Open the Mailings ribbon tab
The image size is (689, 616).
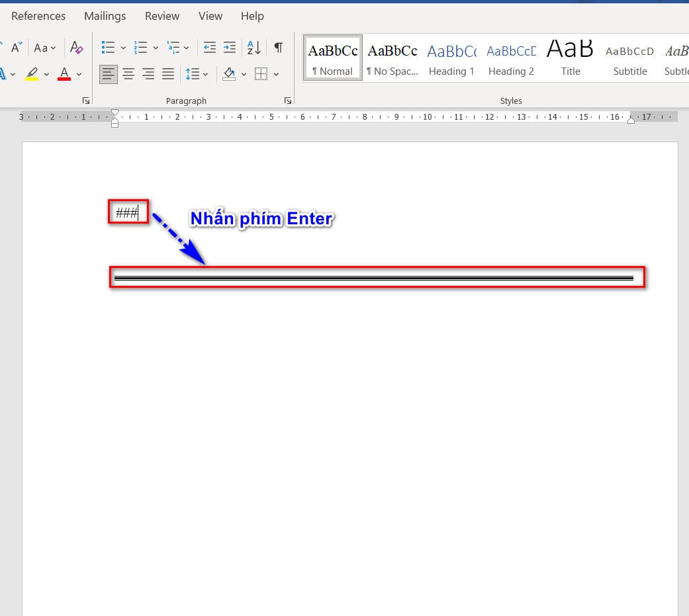pyautogui.click(x=105, y=16)
